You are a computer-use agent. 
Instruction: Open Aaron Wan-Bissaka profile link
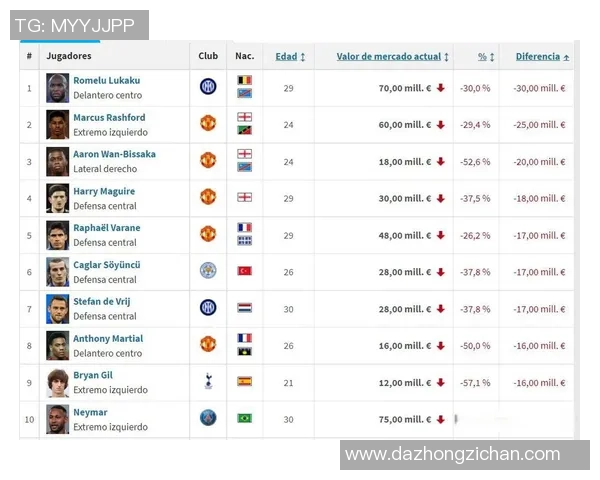114,154
